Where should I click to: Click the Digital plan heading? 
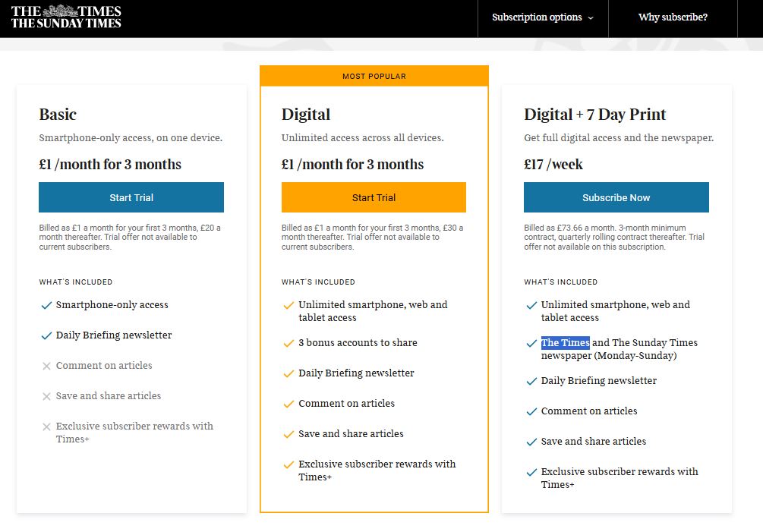[306, 114]
